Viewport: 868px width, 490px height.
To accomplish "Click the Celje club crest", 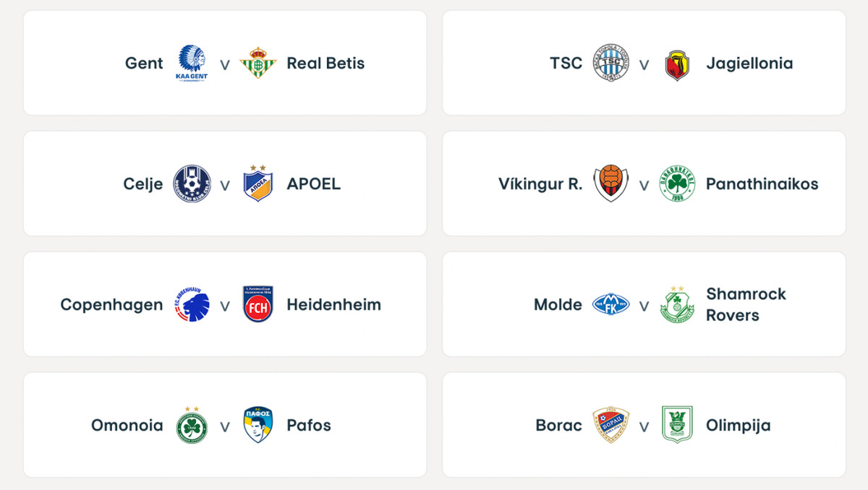I will pos(192,184).
